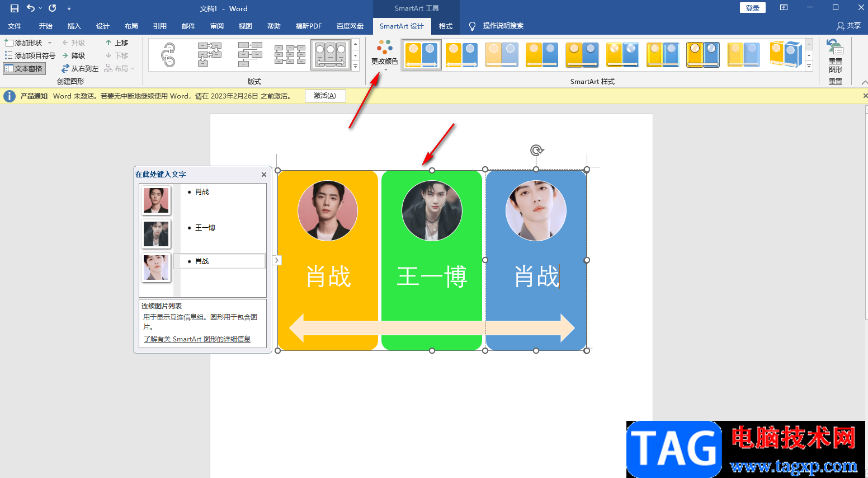Select the ninth SmartArt style thumbnail

(x=743, y=55)
